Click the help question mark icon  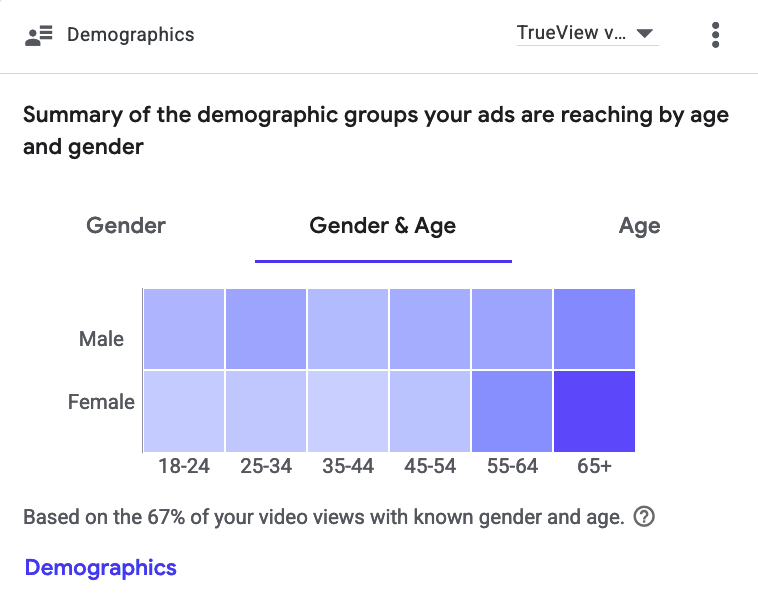pos(645,517)
